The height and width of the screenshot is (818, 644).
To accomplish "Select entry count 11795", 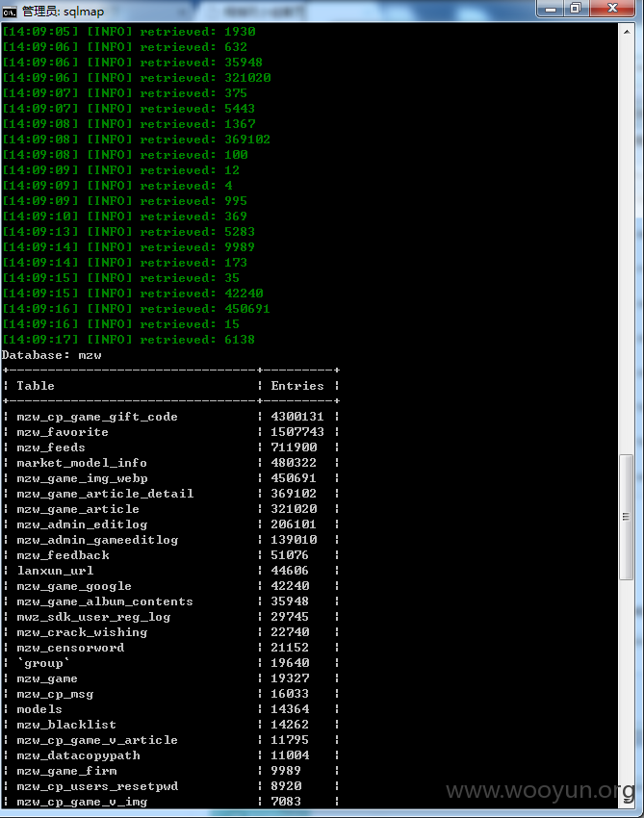I will [290, 740].
